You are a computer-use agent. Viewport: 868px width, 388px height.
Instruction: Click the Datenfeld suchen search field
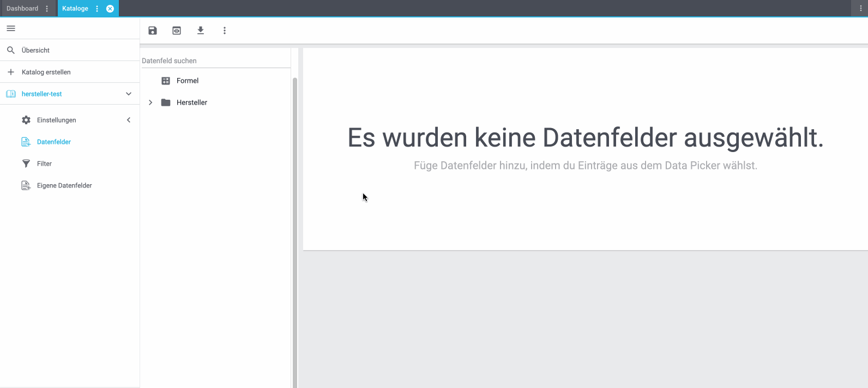(215, 60)
